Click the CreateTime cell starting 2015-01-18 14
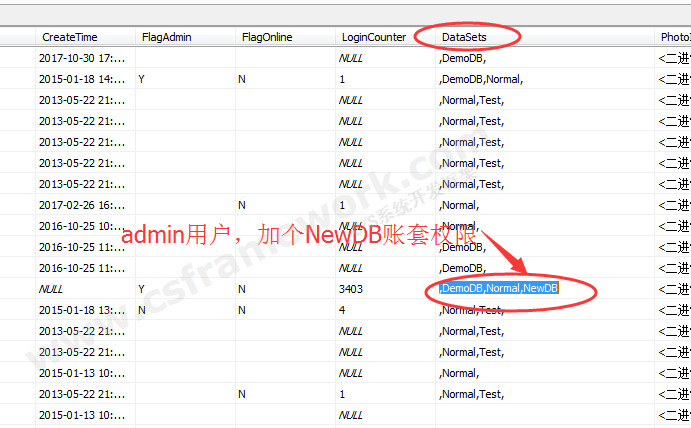Screen dimensions: 691x428 tap(84, 79)
